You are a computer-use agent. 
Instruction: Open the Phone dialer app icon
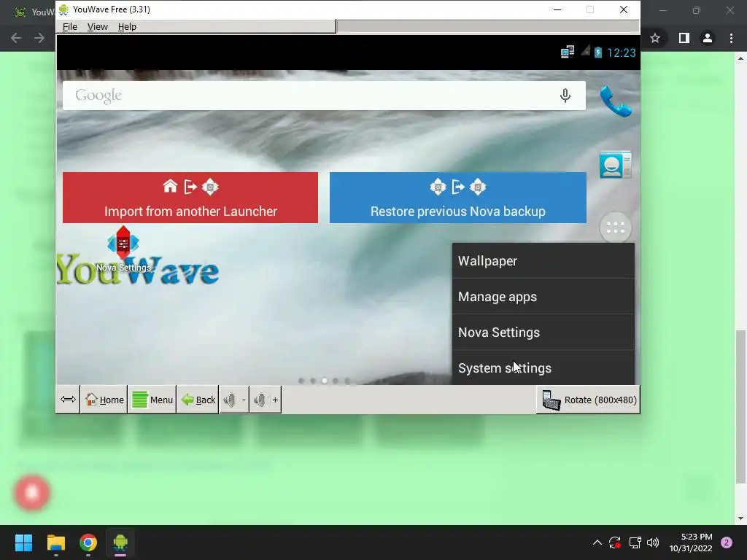[x=616, y=101]
